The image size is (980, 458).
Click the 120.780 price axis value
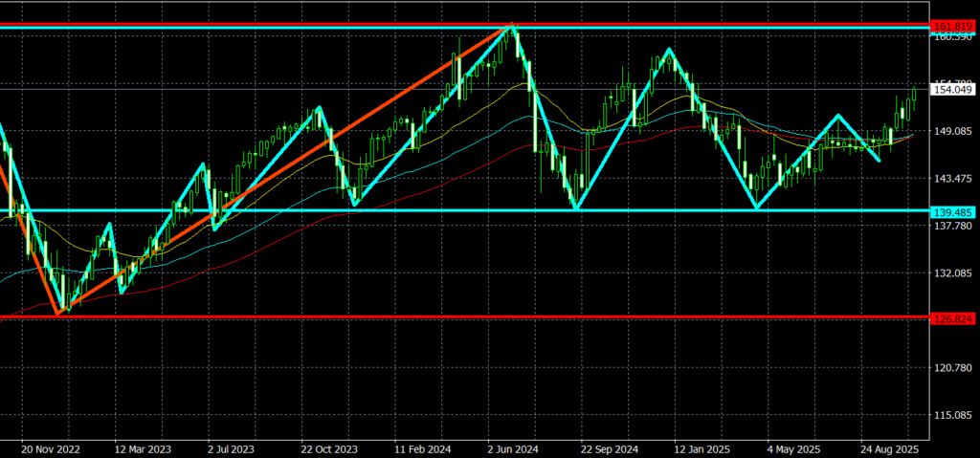point(953,368)
